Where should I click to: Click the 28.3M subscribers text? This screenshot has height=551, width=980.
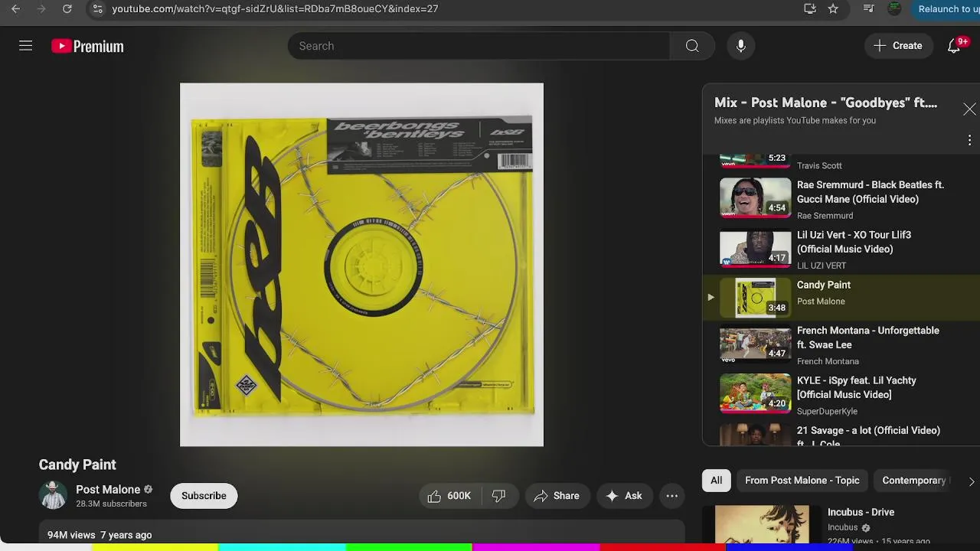pos(111,504)
